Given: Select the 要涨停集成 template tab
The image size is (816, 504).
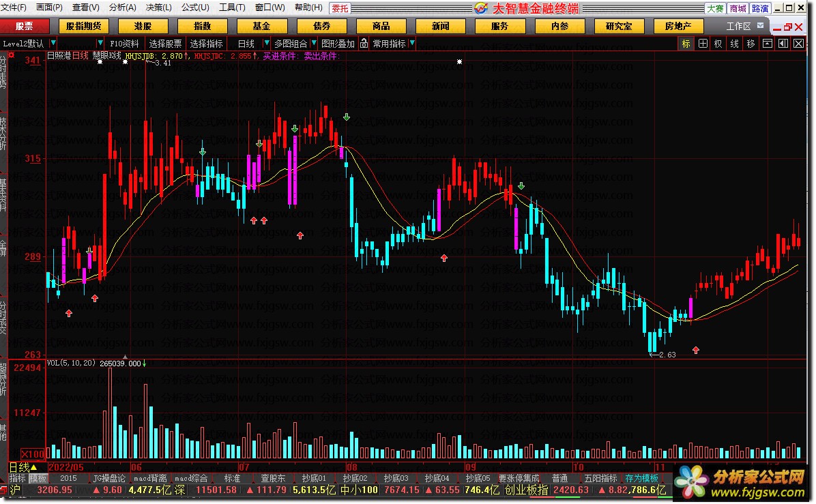Looking at the screenshot, I should [519, 479].
